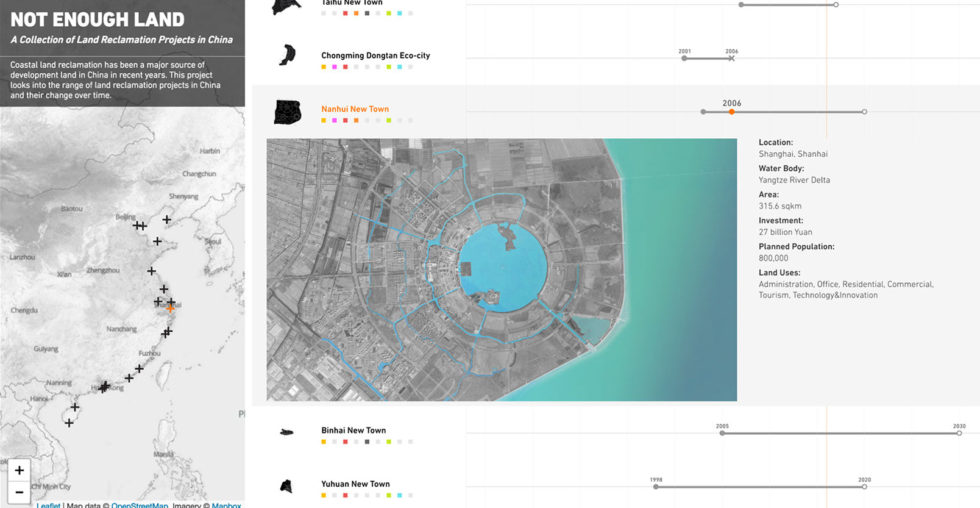The width and height of the screenshot is (980, 508).
Task: Click the dark gray square under Binhai New Town
Action: coord(367,442)
